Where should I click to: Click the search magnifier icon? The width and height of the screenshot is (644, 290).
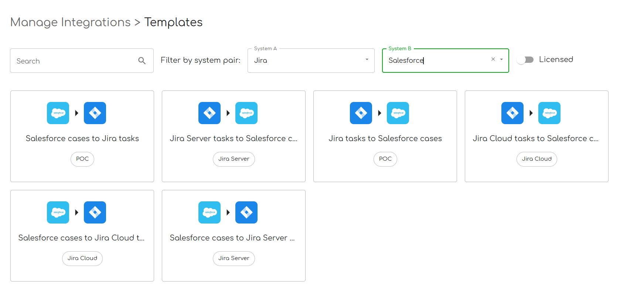[x=142, y=61]
